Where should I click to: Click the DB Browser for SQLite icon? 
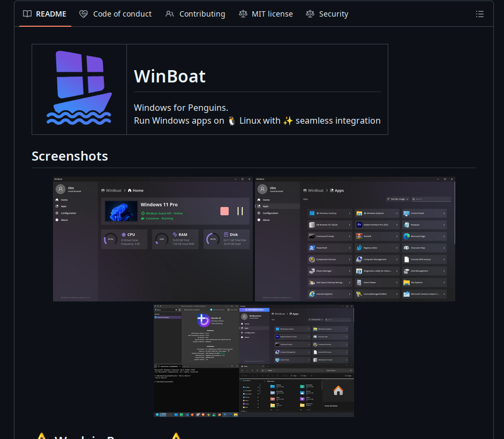coord(312,225)
